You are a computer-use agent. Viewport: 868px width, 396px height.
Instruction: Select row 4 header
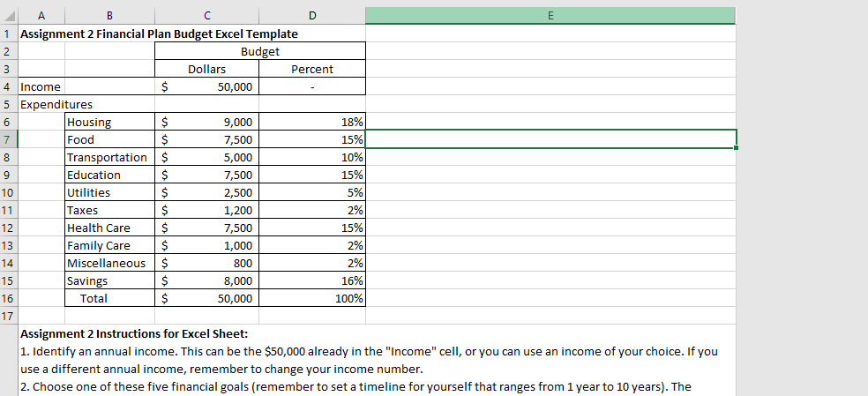click(9, 87)
